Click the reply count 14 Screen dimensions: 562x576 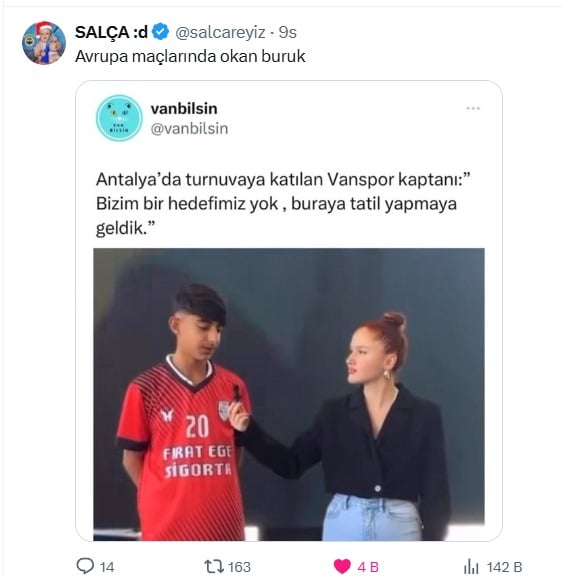point(107,567)
